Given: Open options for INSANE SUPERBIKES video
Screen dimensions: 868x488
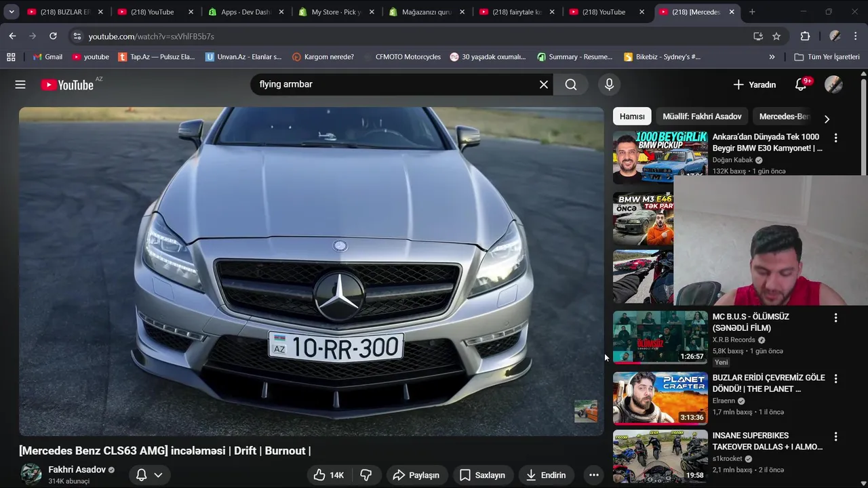Looking at the screenshot, I should tap(835, 436).
